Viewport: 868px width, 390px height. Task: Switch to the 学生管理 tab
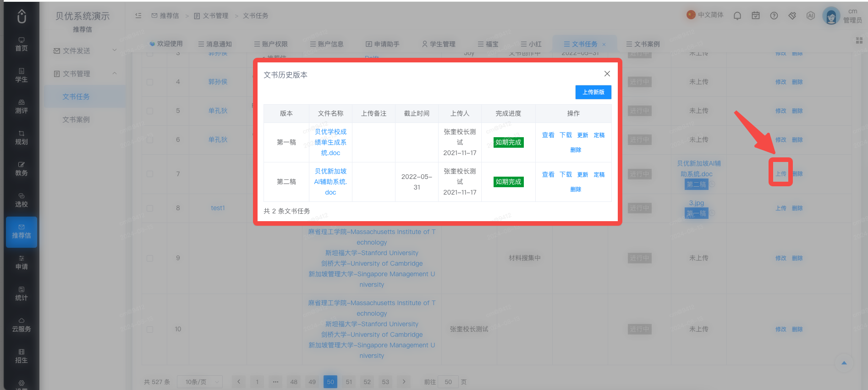tap(439, 44)
